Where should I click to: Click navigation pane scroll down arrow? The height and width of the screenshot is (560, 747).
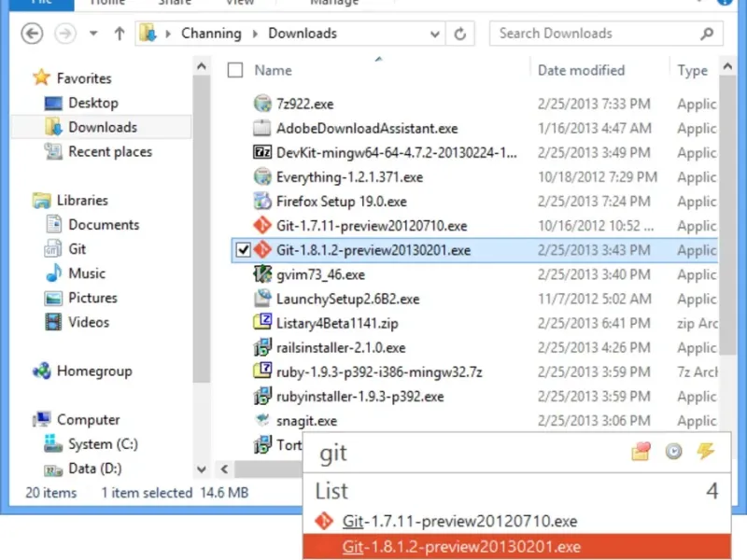(202, 469)
